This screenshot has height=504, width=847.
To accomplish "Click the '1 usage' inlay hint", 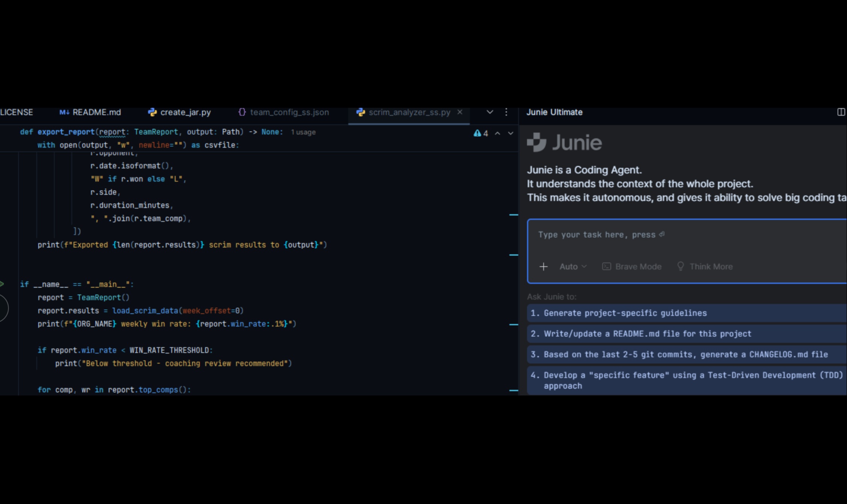I will [x=303, y=132].
